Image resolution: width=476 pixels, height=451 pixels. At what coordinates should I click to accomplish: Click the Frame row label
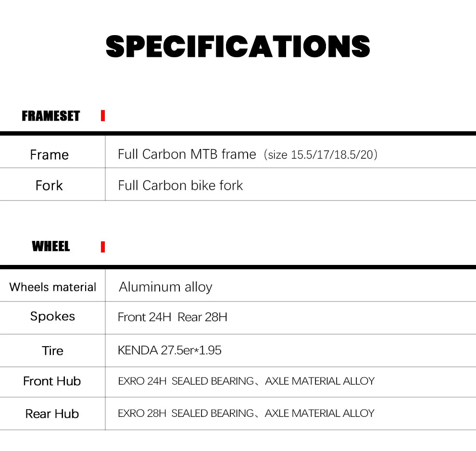[49, 155]
